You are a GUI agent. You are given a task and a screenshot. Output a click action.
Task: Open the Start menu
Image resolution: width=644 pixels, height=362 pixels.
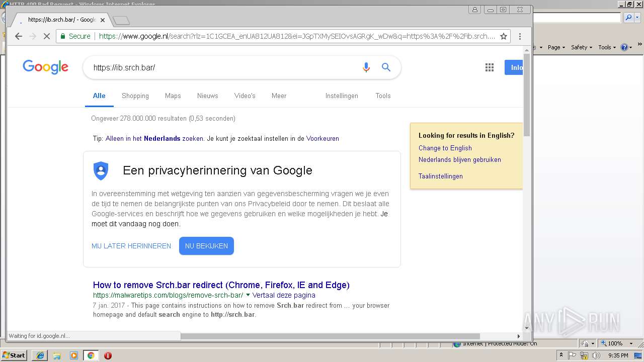tap(14, 355)
